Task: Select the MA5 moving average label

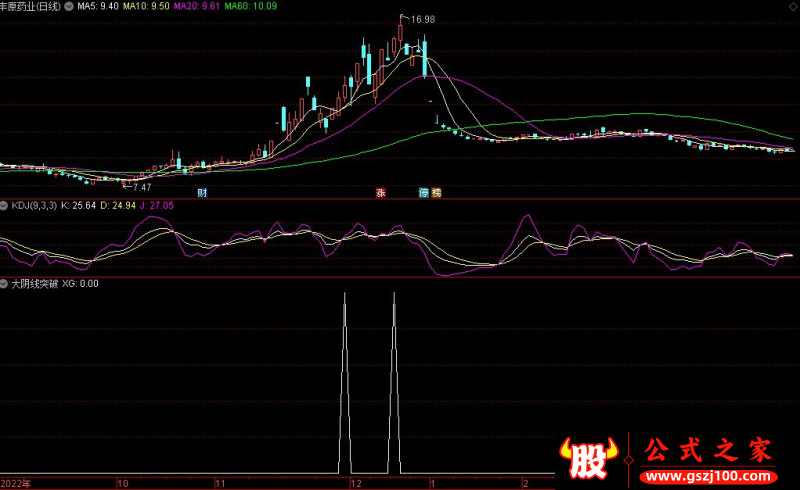Action: [x=98, y=6]
